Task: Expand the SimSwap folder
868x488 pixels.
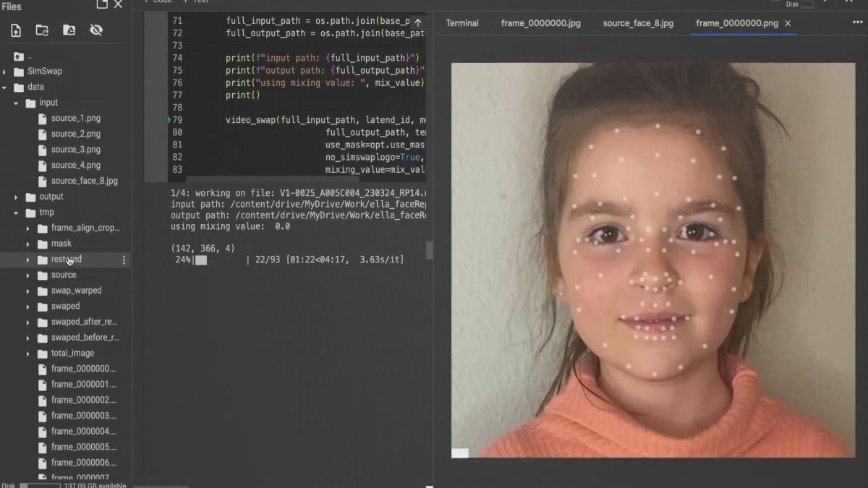Action: click(x=4, y=72)
